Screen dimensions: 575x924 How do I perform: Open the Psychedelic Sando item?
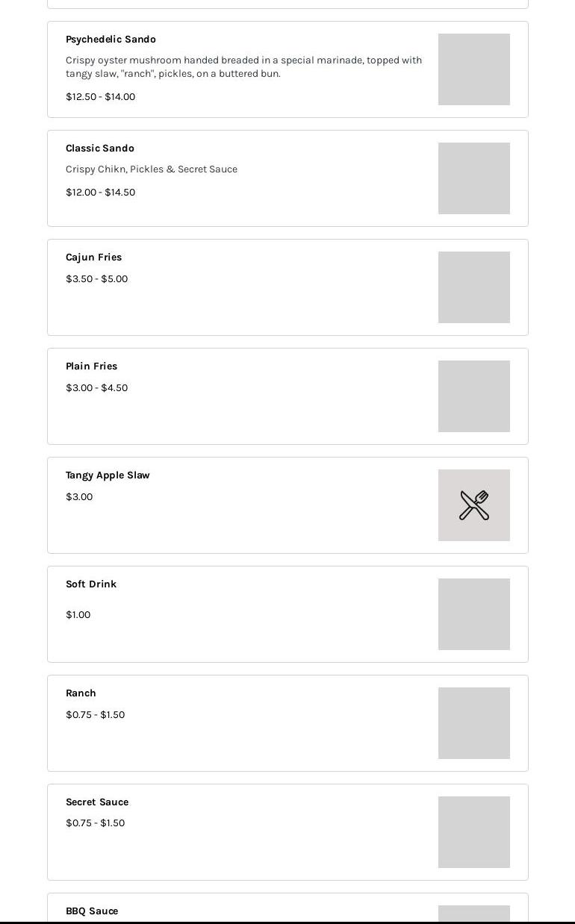111,40
